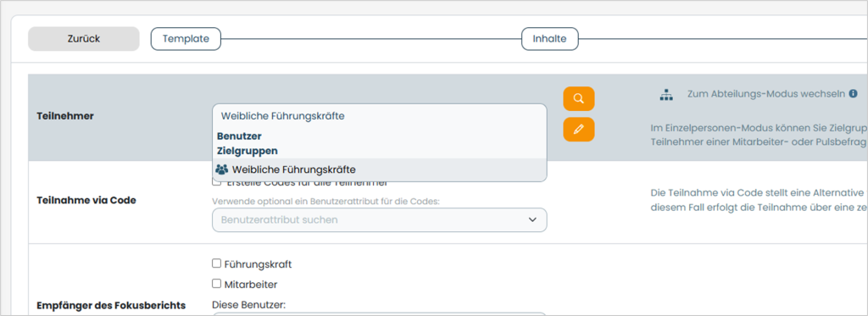Click the orange search magnifier button
The width and height of the screenshot is (868, 316).
click(x=578, y=98)
